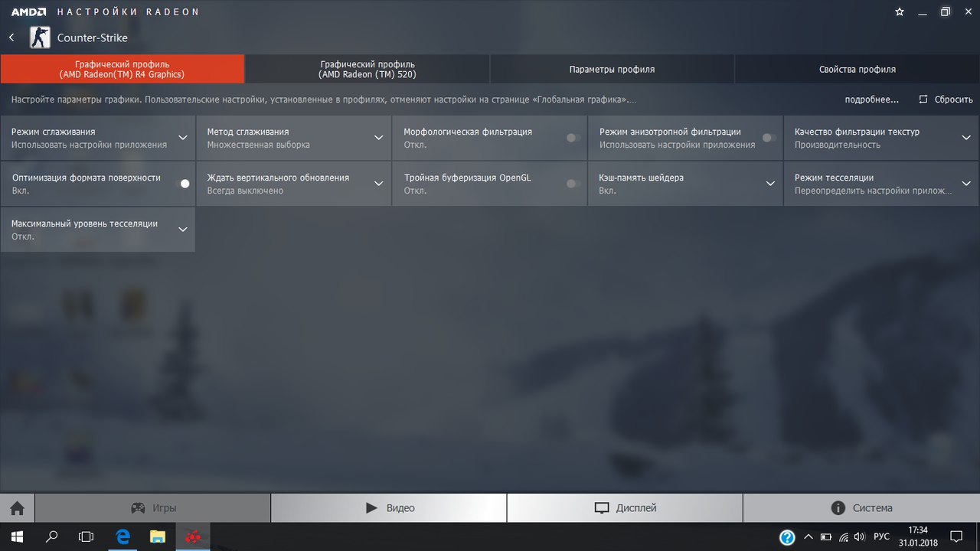Click the description text starting with Настройте параметры графики

point(324,99)
